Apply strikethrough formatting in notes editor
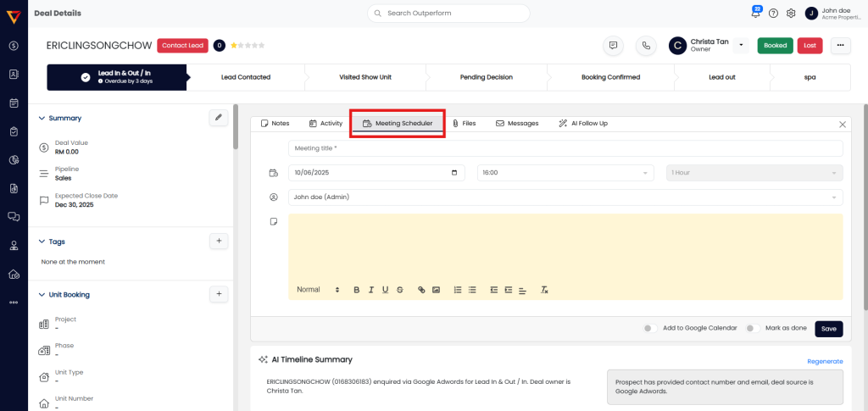The width and height of the screenshot is (868, 411). pos(400,290)
